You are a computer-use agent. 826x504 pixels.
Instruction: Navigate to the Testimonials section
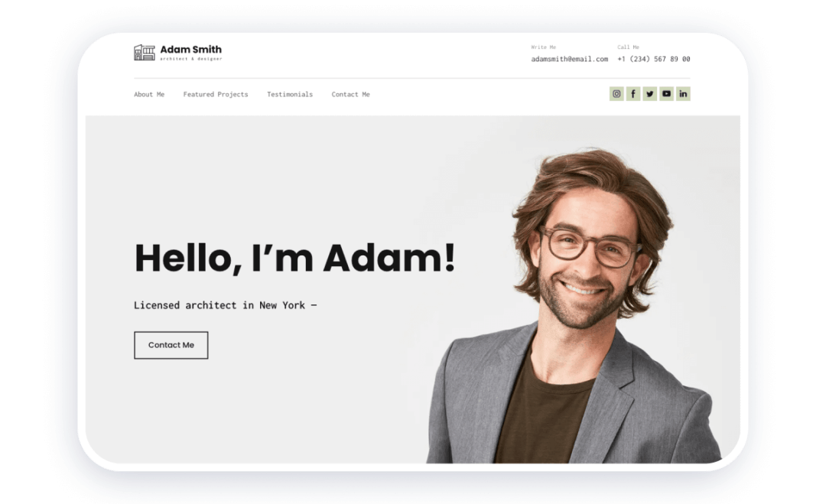click(289, 94)
